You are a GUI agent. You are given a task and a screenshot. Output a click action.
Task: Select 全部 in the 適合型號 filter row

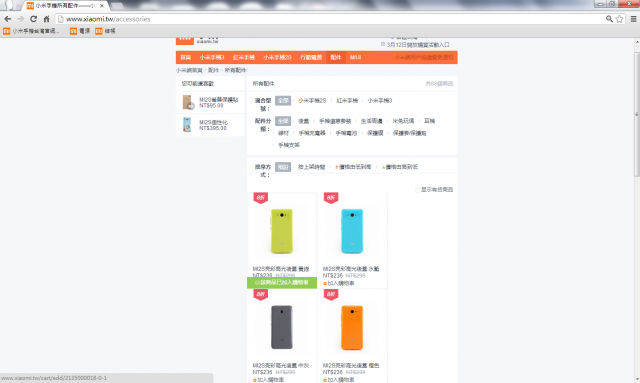click(283, 100)
